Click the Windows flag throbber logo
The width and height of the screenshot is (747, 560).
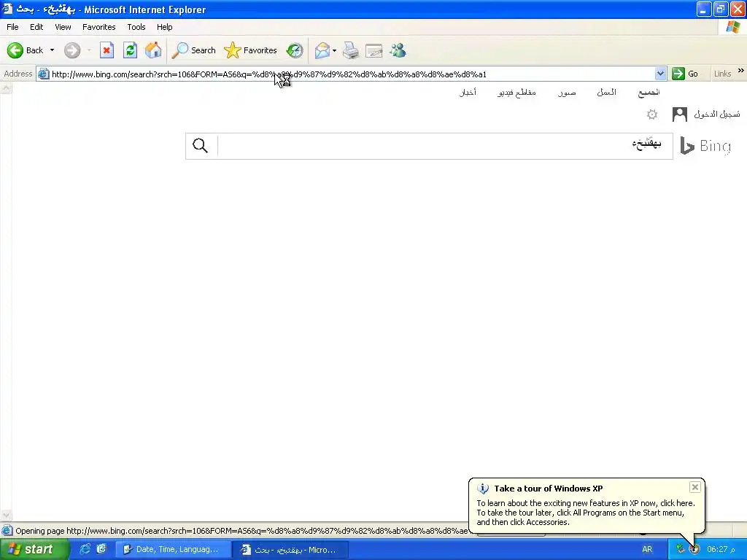(732, 27)
